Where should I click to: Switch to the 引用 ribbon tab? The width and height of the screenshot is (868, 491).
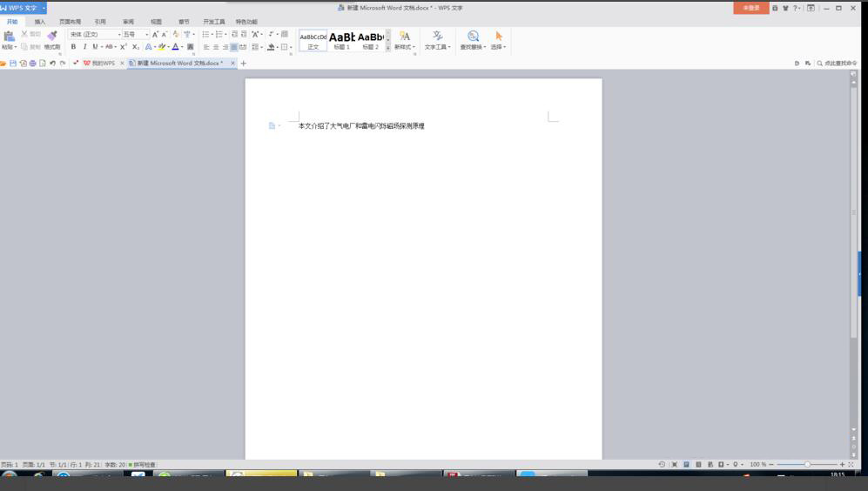click(x=99, y=22)
